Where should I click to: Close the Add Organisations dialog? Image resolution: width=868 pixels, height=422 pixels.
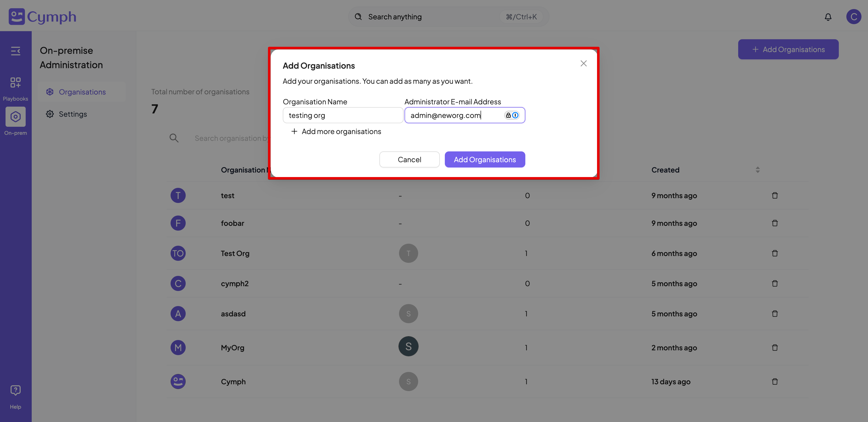(x=583, y=63)
